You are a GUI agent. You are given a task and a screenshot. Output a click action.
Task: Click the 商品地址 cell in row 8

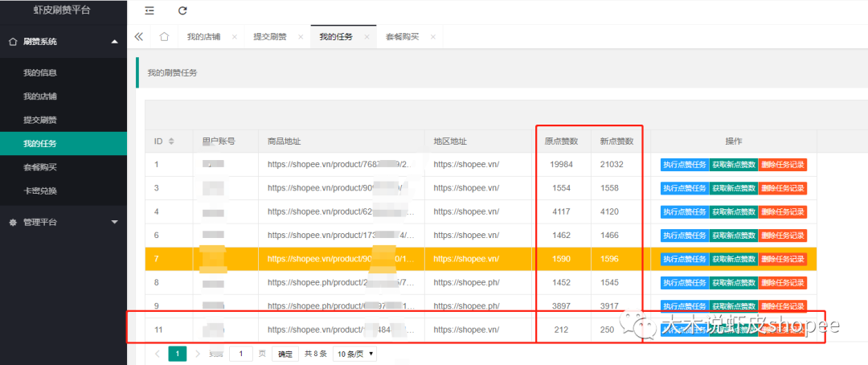pos(342,282)
